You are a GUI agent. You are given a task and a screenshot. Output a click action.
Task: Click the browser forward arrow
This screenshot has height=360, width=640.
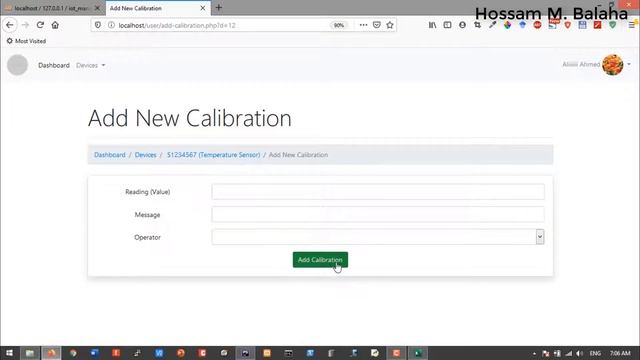tap(25, 25)
